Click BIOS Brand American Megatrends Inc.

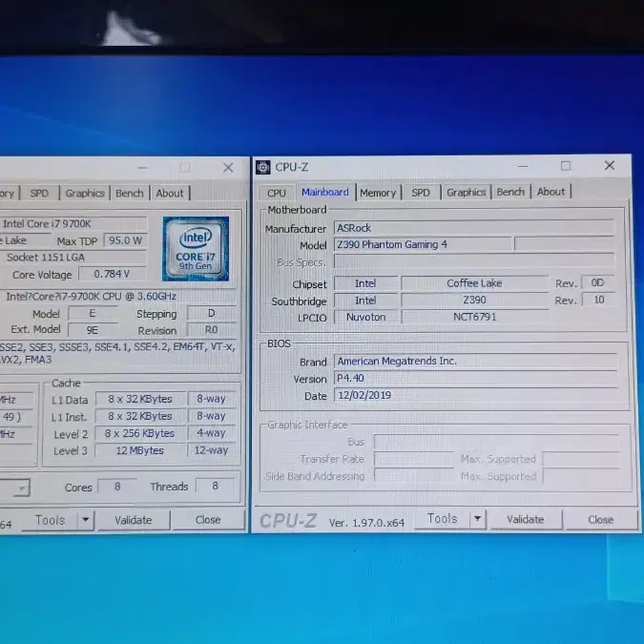pyautogui.click(x=475, y=361)
